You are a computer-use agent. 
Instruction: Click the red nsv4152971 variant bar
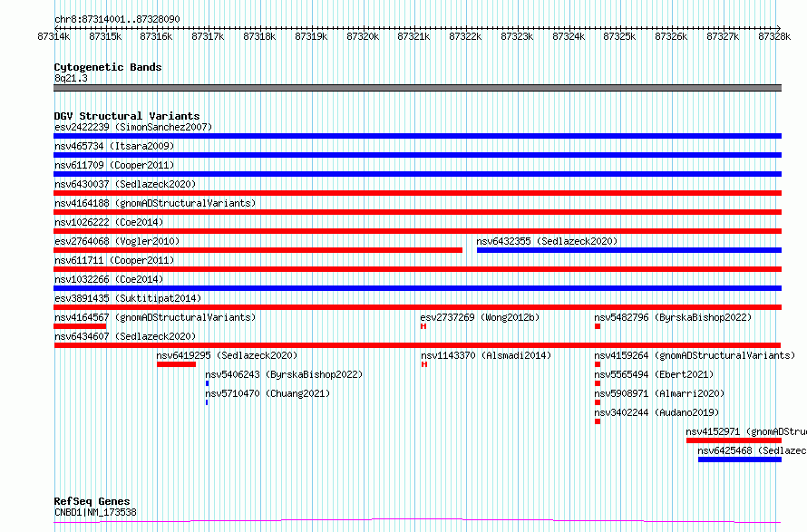734,440
